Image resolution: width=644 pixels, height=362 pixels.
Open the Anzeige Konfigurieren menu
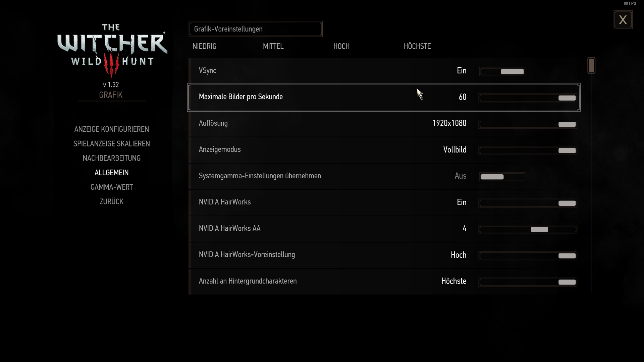click(112, 129)
